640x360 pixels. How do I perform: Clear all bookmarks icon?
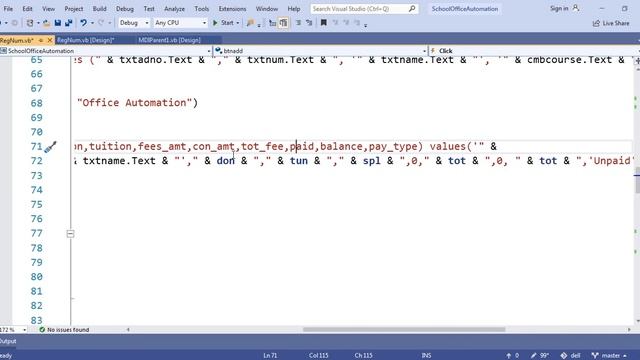[357, 23]
